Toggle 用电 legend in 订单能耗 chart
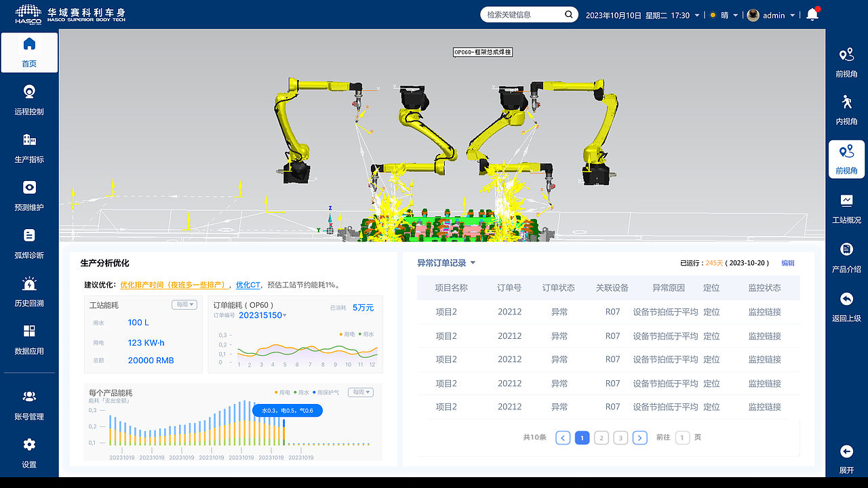The image size is (868, 488). click(347, 334)
